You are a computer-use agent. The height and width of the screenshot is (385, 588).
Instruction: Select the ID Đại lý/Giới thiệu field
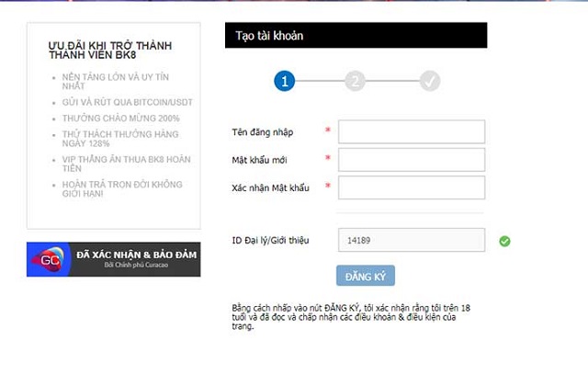tap(412, 240)
